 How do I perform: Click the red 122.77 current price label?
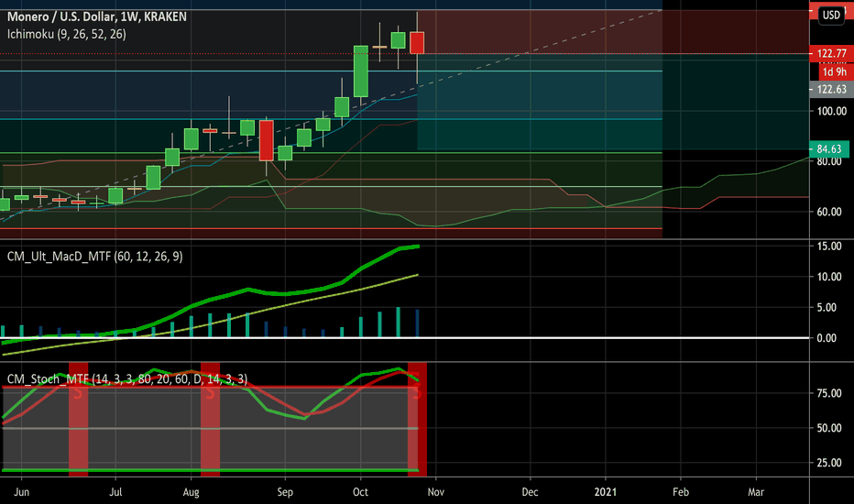(832, 53)
